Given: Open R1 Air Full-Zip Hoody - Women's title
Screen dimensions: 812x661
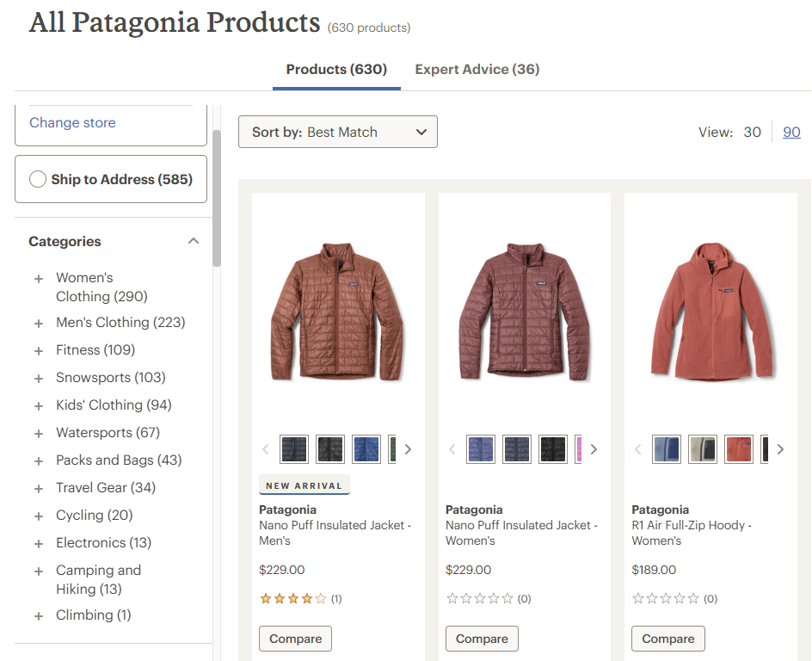Looking at the screenshot, I should (x=692, y=533).
